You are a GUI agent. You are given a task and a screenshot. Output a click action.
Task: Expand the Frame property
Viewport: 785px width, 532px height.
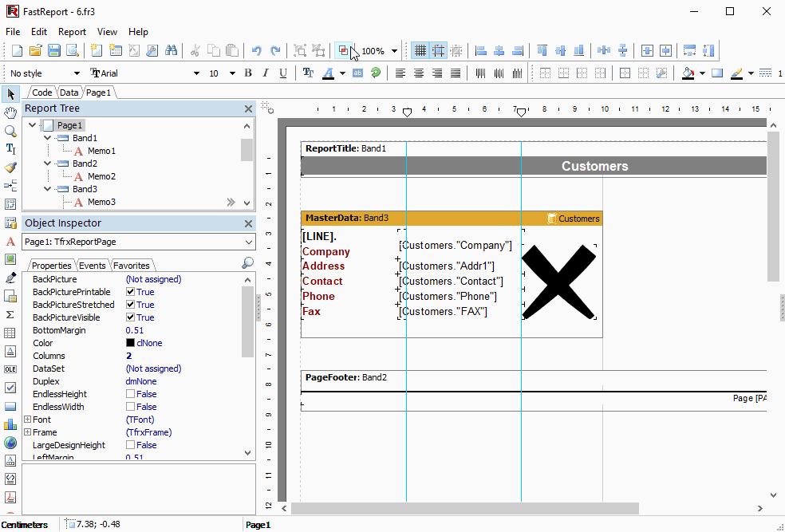pos(28,432)
